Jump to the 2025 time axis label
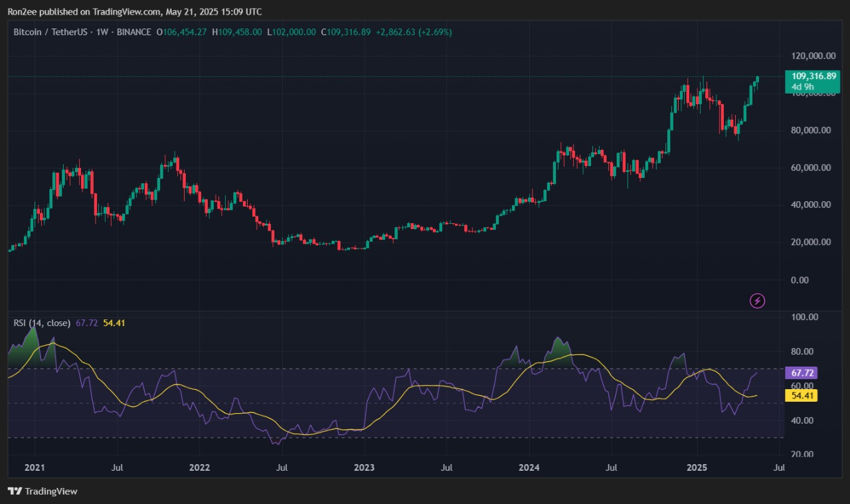The image size is (850, 504). (x=697, y=467)
